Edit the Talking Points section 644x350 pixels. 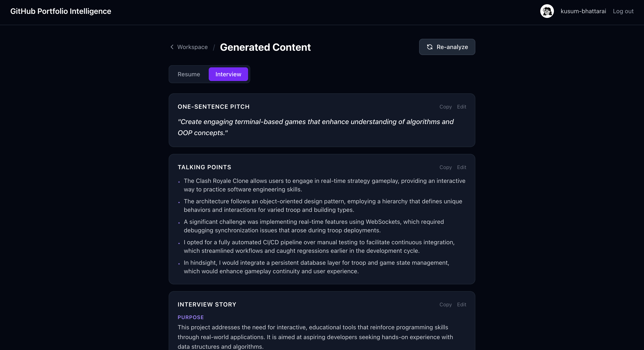pyautogui.click(x=461, y=167)
